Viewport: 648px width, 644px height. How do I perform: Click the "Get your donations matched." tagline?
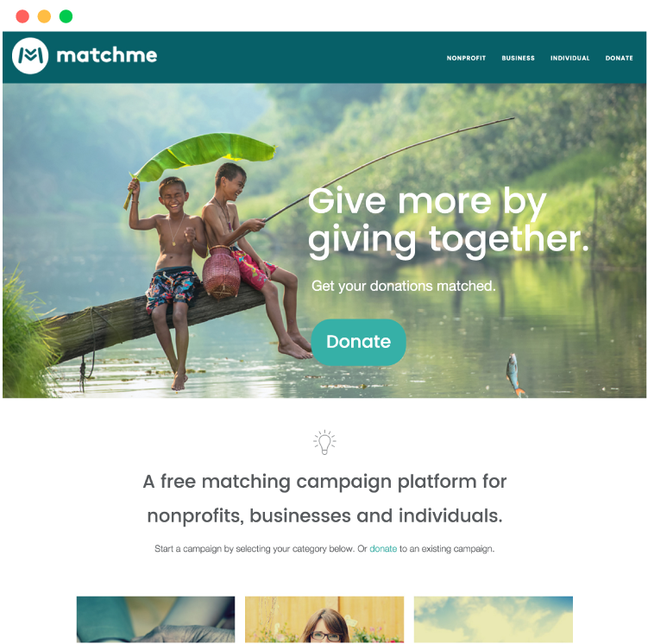(x=403, y=286)
